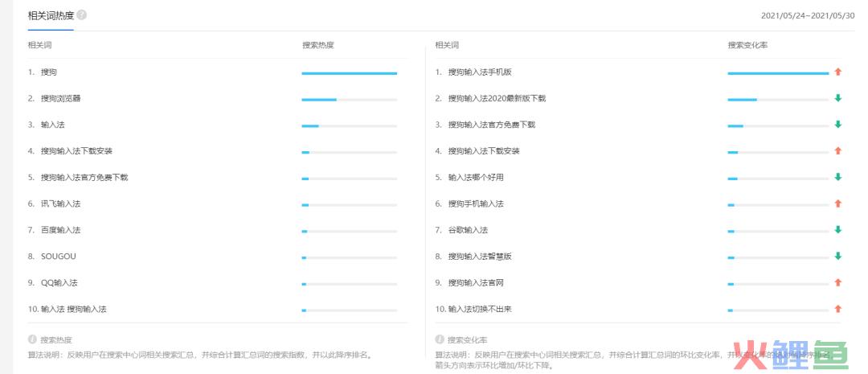Image resolution: width=868 pixels, height=374 pixels.
Task: Open 搜狗输入法官方免费下载 in the search heat list
Action: 84,177
